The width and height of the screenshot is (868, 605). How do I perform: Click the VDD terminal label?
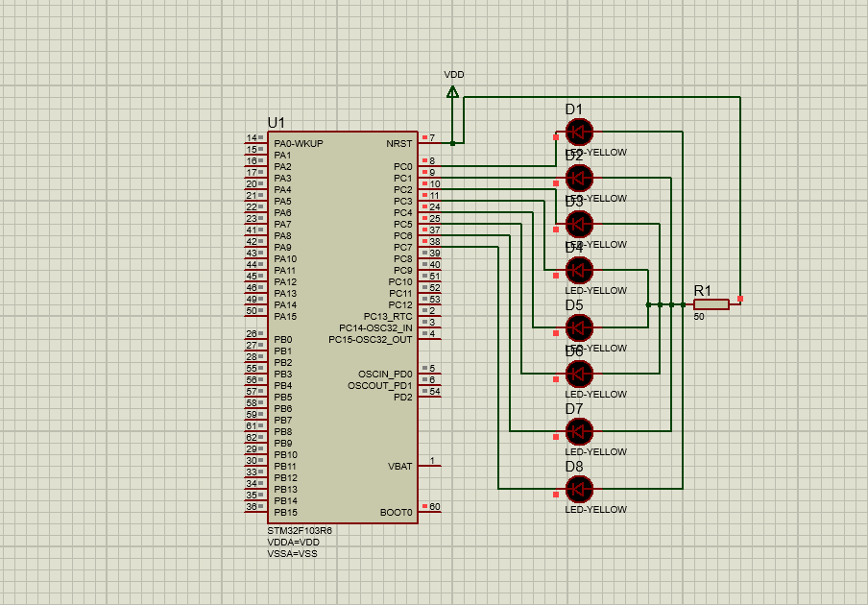tap(454, 74)
